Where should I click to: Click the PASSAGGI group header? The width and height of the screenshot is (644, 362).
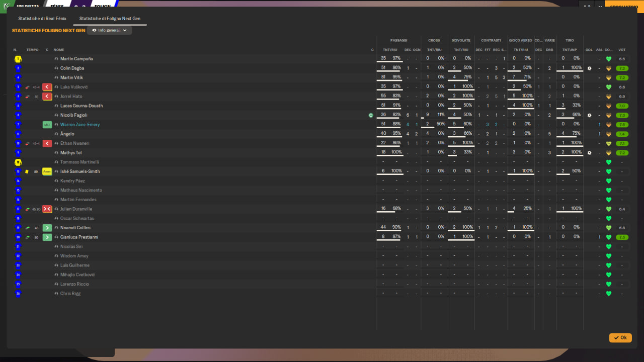[399, 40]
